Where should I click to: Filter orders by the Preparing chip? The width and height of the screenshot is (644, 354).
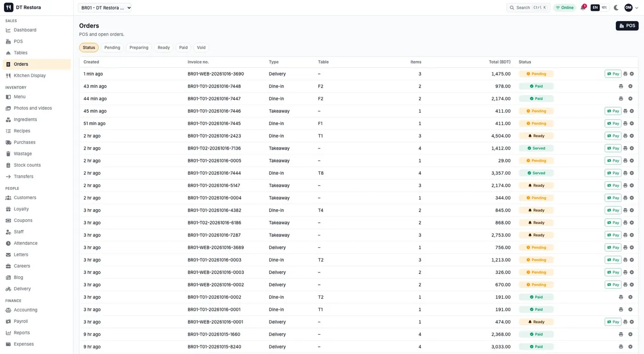coord(139,48)
